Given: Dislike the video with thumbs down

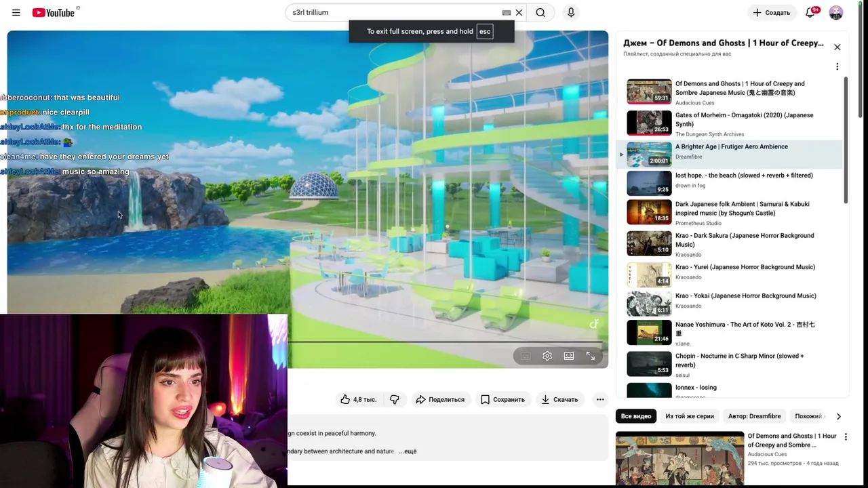Looking at the screenshot, I should (395, 399).
